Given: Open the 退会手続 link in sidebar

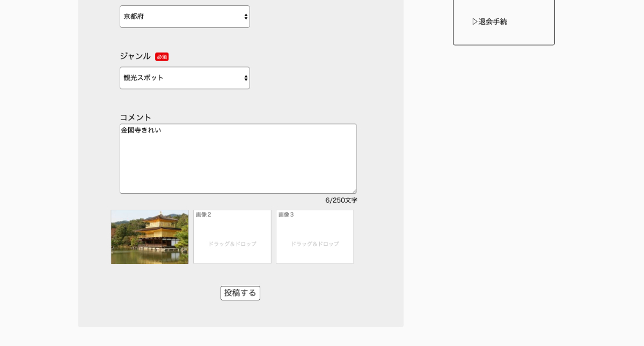Looking at the screenshot, I should click(x=489, y=21).
